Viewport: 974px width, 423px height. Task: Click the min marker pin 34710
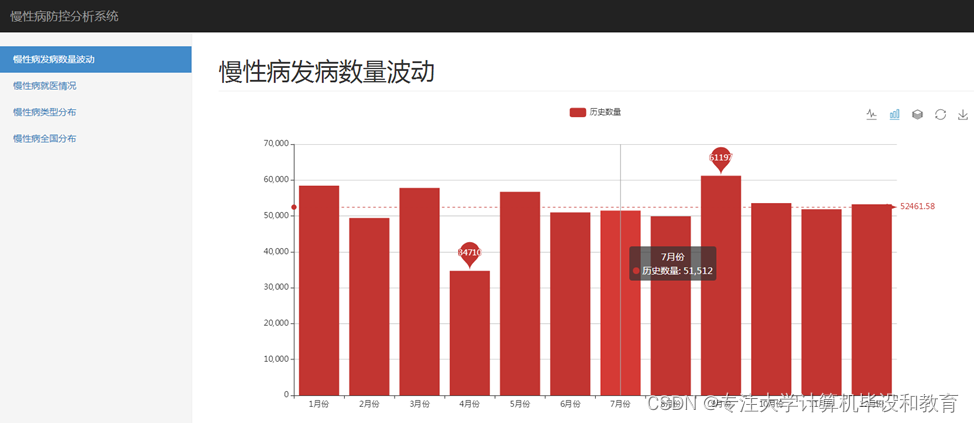click(x=470, y=253)
